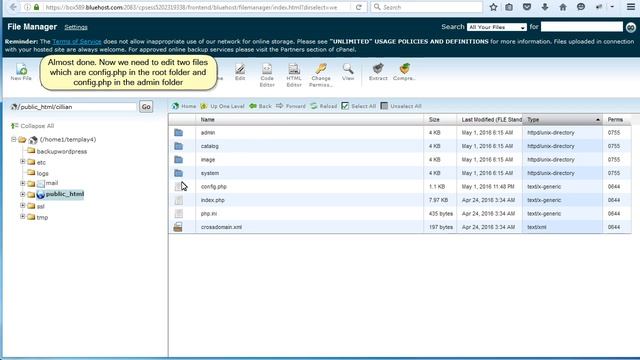Expand the etc folder node
This screenshot has height=360, width=640.
[23, 162]
